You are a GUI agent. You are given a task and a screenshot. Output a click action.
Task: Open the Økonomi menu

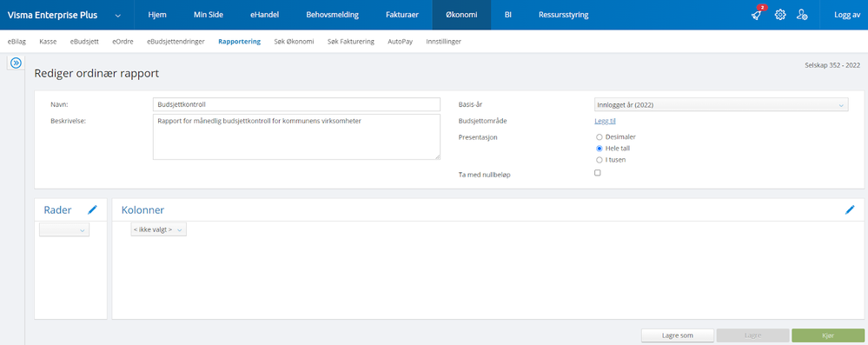coord(461,15)
